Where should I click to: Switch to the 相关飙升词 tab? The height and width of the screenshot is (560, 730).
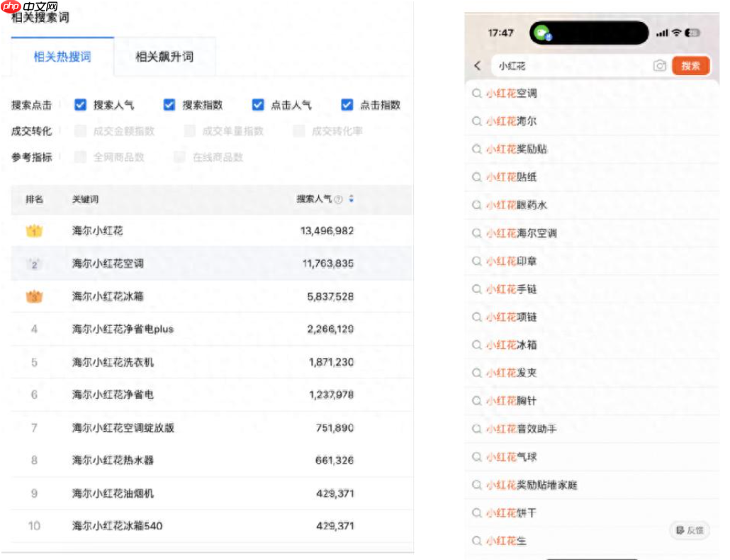(164, 57)
